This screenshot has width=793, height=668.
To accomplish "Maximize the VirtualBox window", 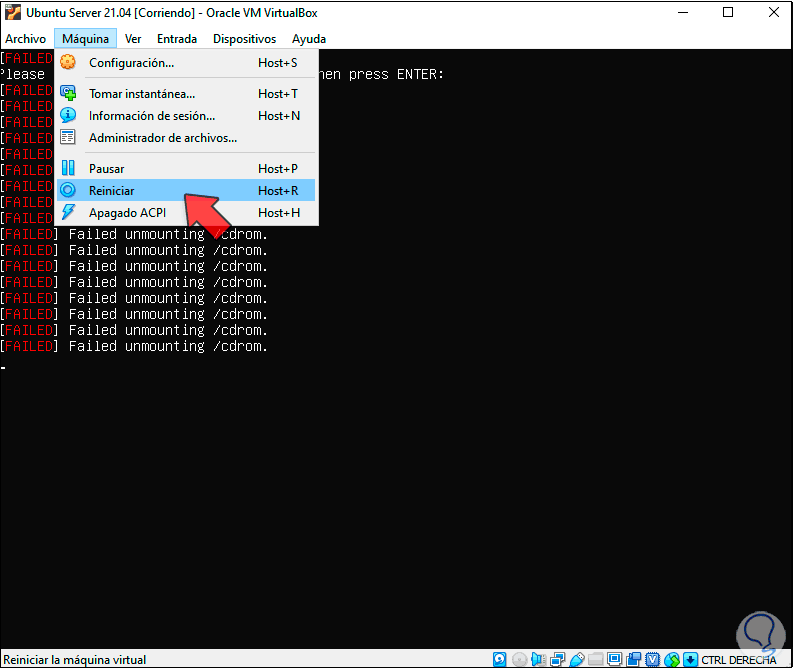I will pos(728,12).
